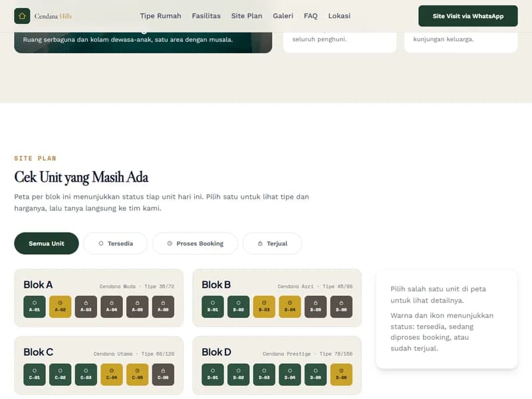Click the 'Cendana Muda · Tipe 36/72' label
Screen dimensions: 532x399
coord(137,287)
